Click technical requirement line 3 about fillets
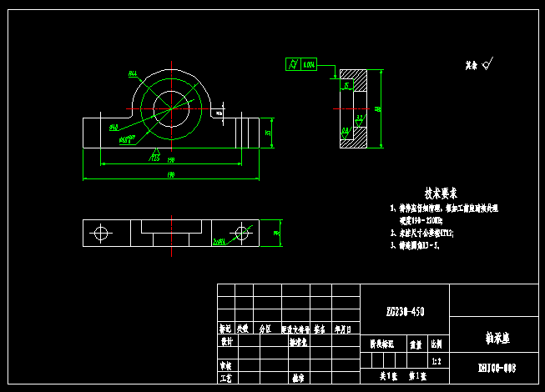 [415, 245]
